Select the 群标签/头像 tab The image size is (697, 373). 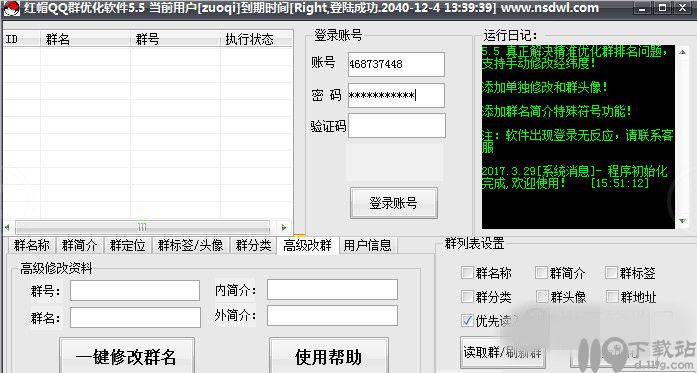191,245
